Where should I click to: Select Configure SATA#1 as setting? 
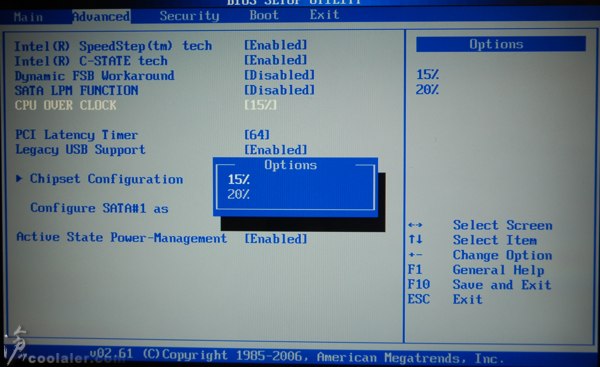click(99, 208)
